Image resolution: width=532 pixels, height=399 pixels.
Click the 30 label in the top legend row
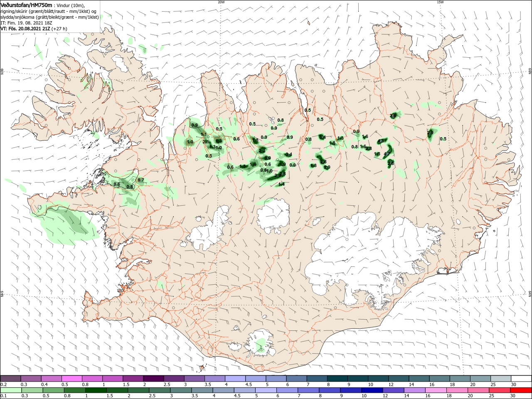pos(514,384)
